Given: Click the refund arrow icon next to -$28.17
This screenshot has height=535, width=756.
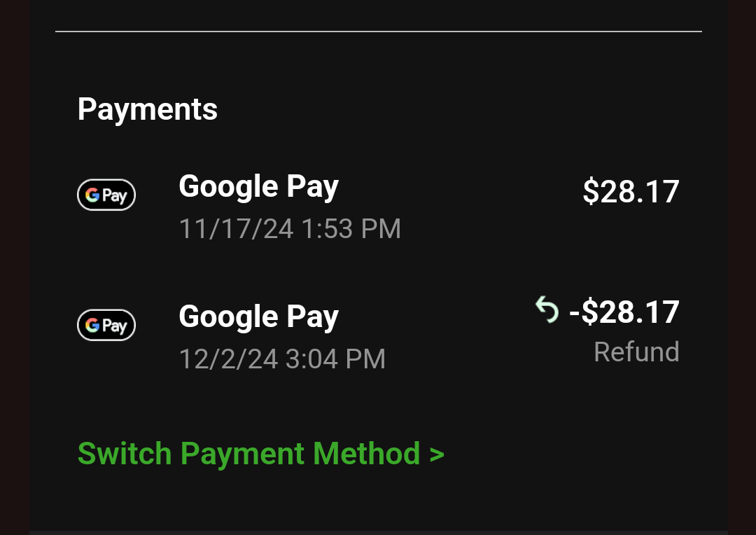Looking at the screenshot, I should (547, 309).
